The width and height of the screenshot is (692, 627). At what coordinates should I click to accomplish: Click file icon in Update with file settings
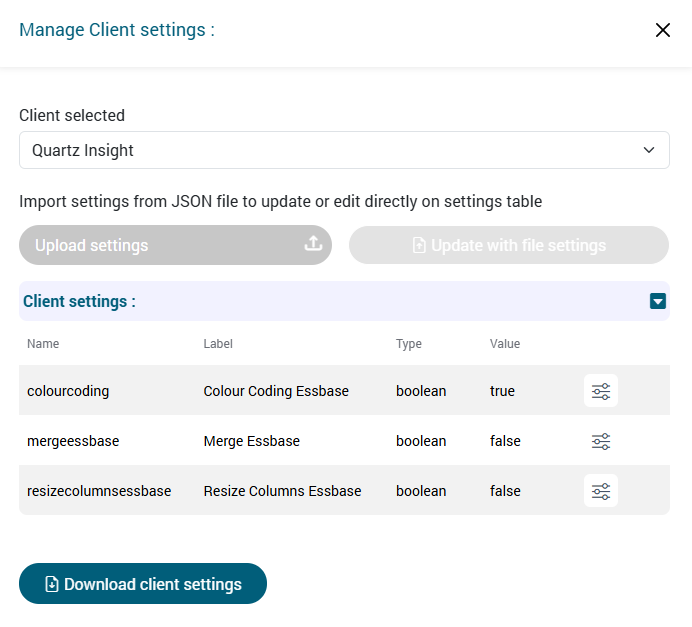click(x=419, y=246)
